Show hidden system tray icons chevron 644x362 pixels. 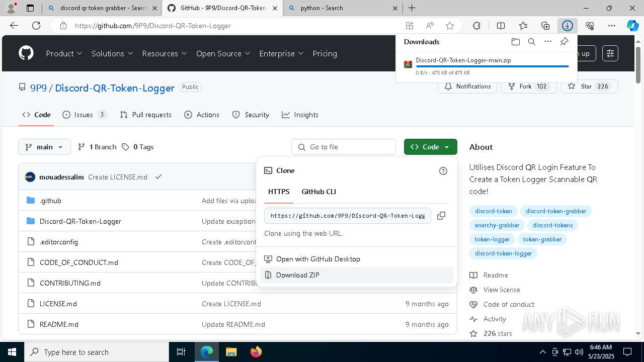coord(542,352)
